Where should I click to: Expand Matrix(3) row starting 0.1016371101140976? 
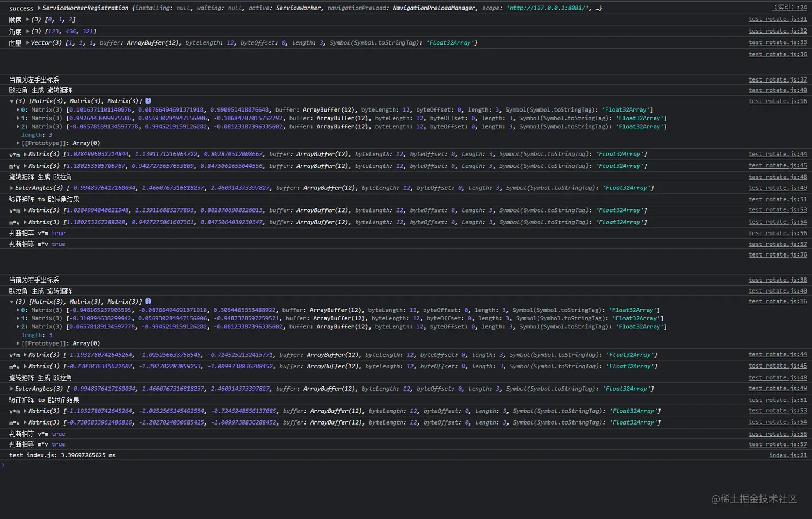click(18, 110)
